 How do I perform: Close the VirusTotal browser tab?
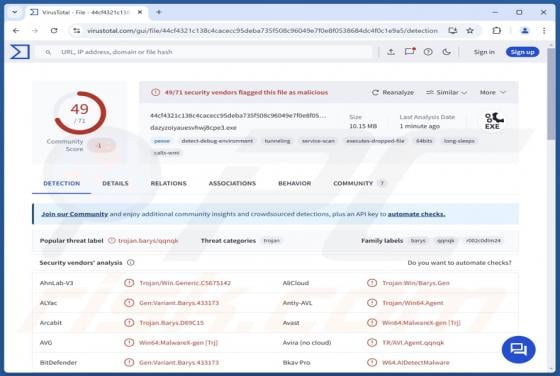click(140, 12)
